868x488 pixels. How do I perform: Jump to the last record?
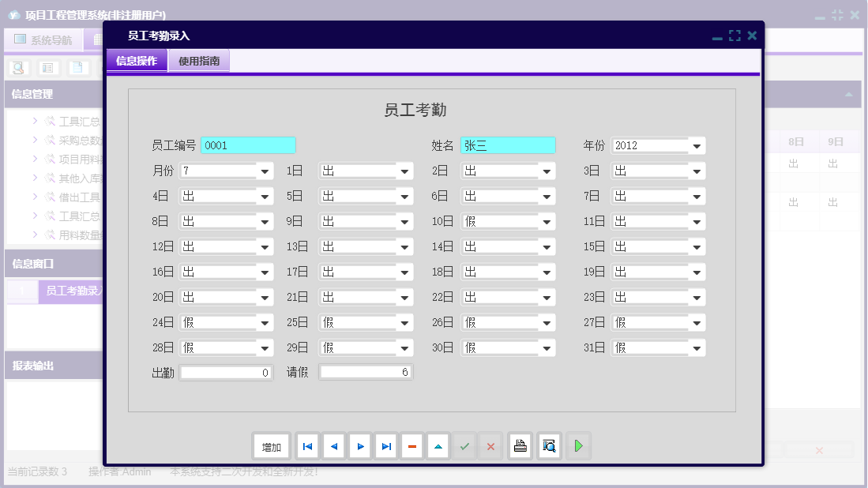pyautogui.click(x=385, y=446)
